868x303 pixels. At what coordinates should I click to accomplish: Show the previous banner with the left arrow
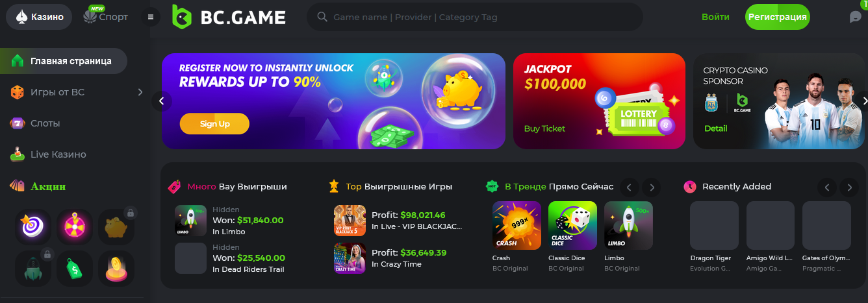point(162,101)
